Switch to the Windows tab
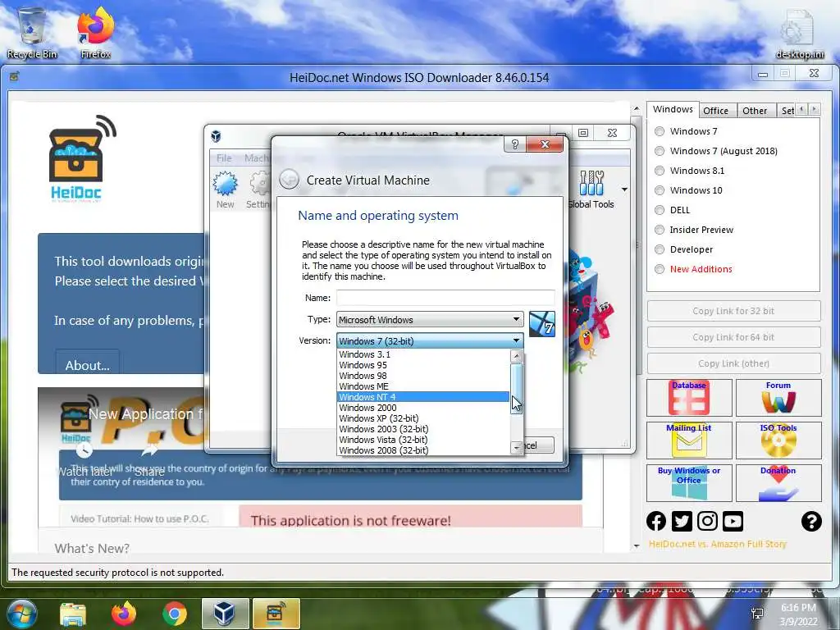This screenshot has width=840, height=630. pos(673,109)
